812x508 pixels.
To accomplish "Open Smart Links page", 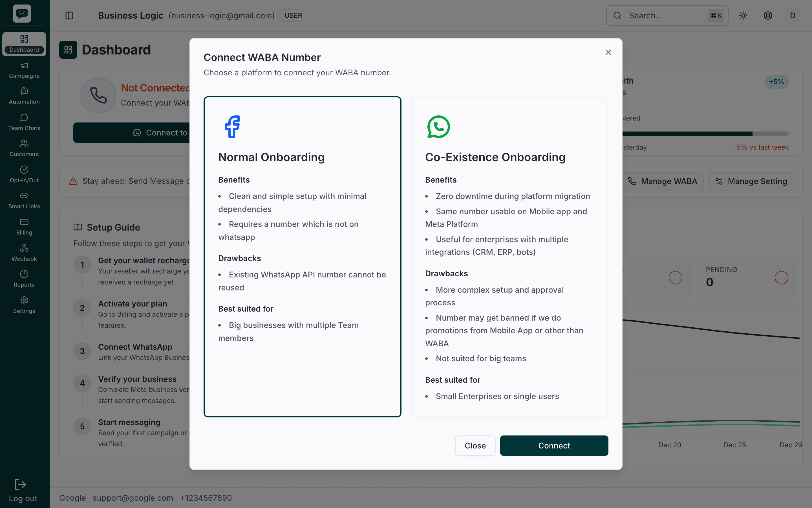I will click(x=24, y=201).
